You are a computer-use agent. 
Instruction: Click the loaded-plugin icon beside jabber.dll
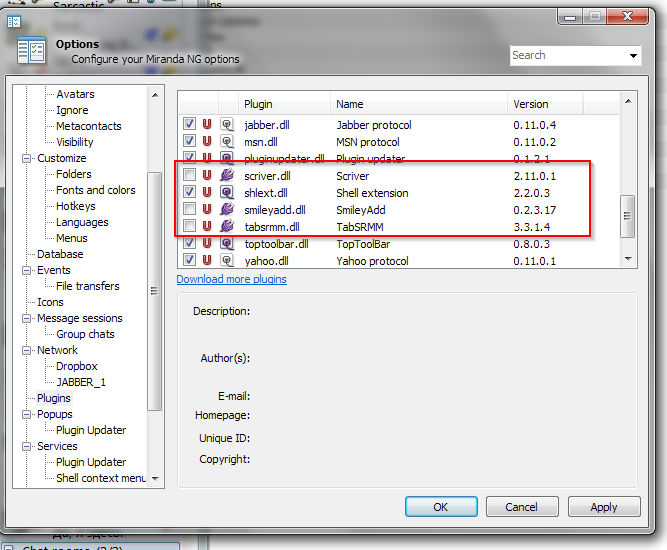(x=227, y=124)
